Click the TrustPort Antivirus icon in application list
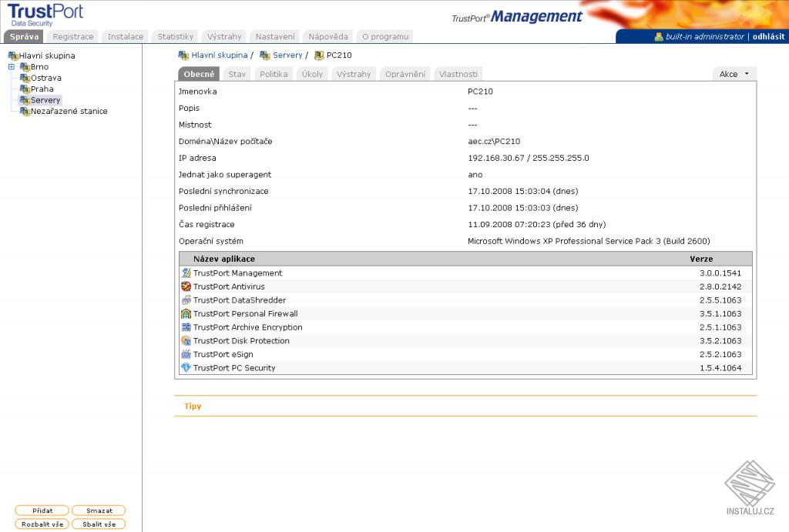 (186, 286)
